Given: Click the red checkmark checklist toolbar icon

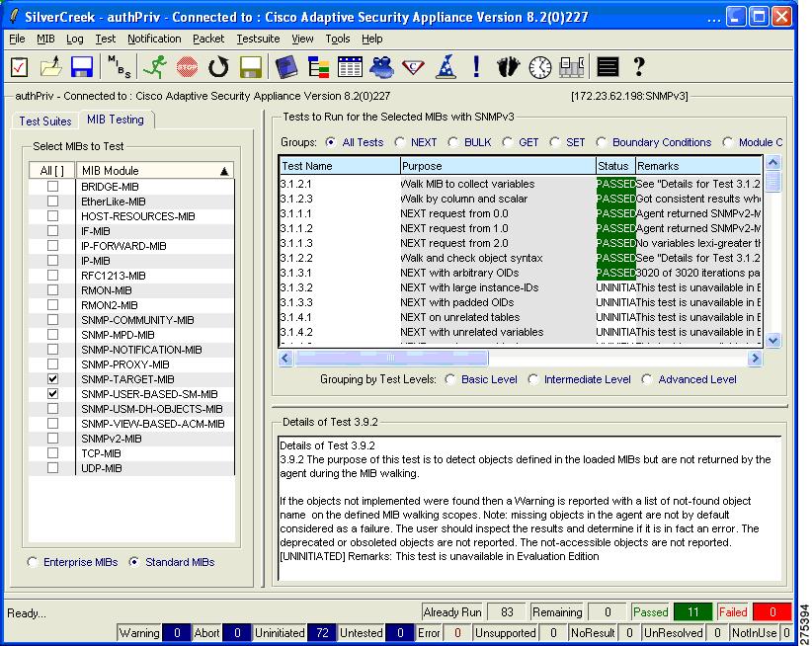Looking at the screenshot, I should [x=19, y=67].
